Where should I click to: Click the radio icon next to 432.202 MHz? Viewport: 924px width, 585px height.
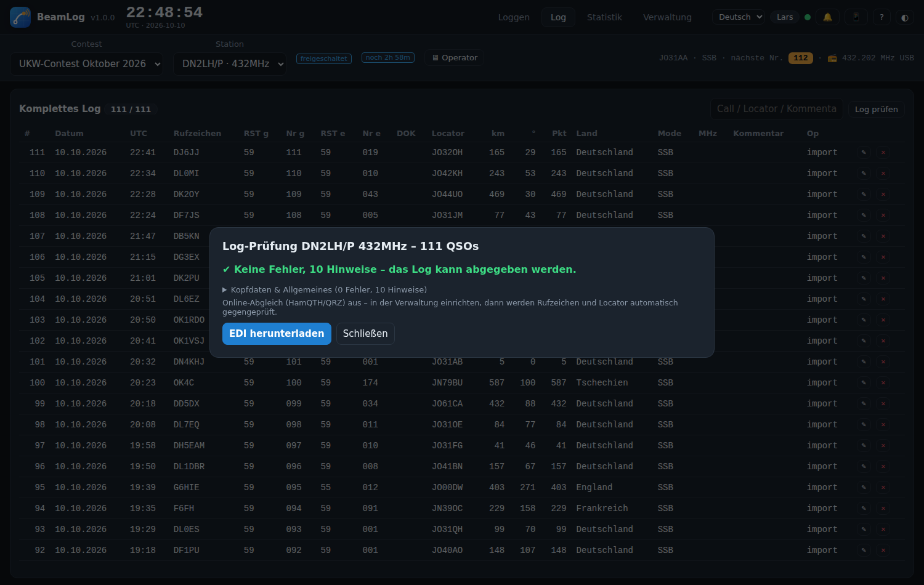pyautogui.click(x=832, y=58)
